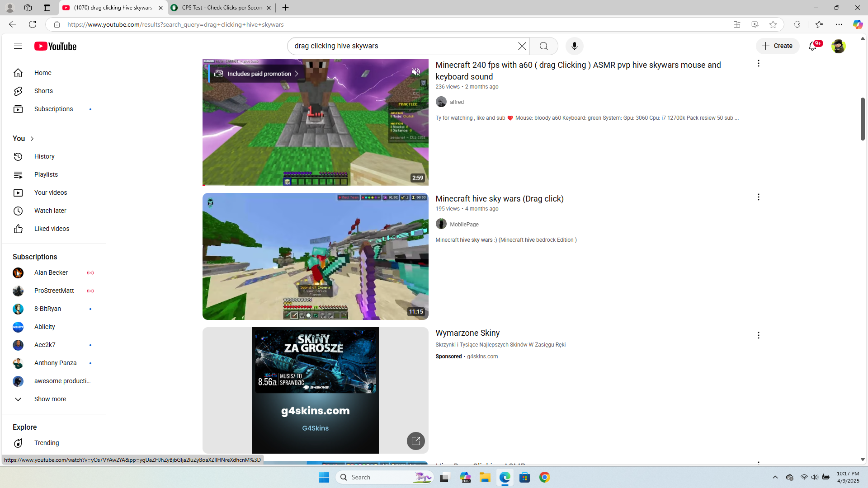The width and height of the screenshot is (868, 488).
Task: Open the Ablicity channel
Action: coord(54,327)
